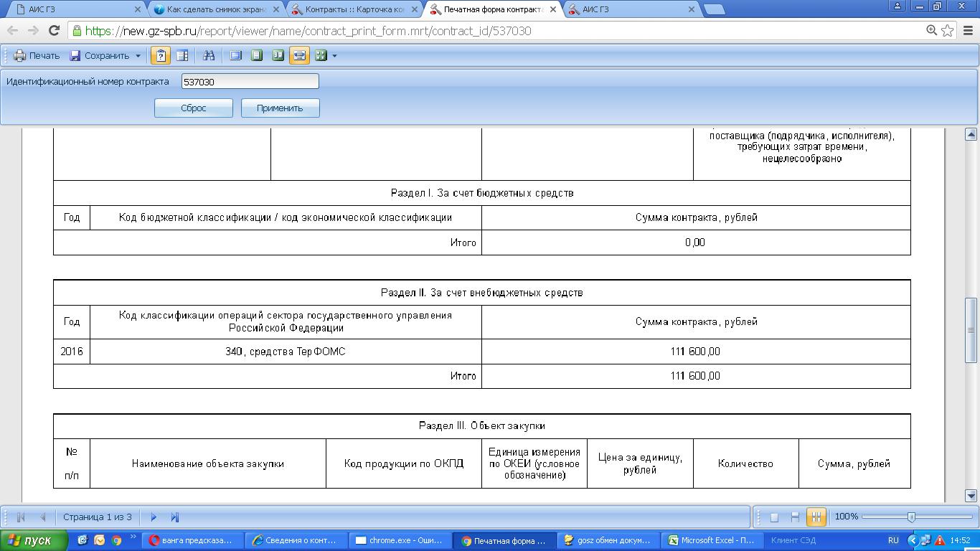This screenshot has height=551, width=980.
Task: Switch to the last АИС ГЗ tab
Action: coord(631,9)
